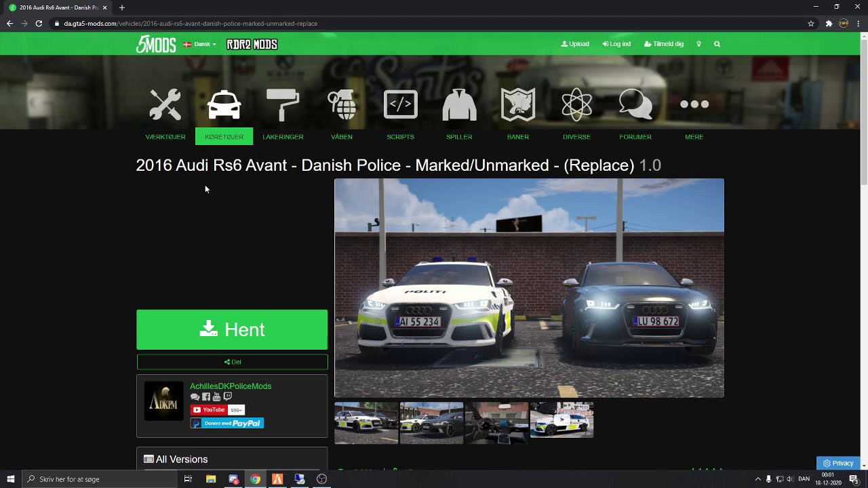Show hidden system tray icons
The height and width of the screenshot is (488, 868).
point(758,479)
